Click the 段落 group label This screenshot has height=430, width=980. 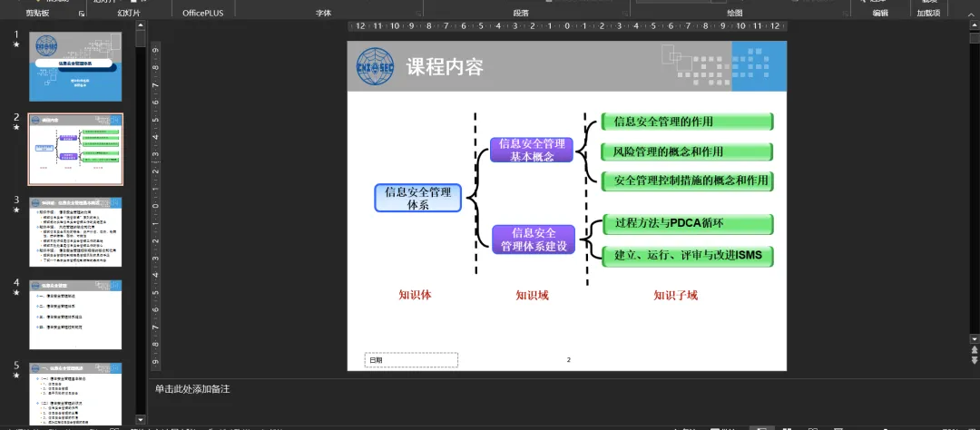point(521,13)
